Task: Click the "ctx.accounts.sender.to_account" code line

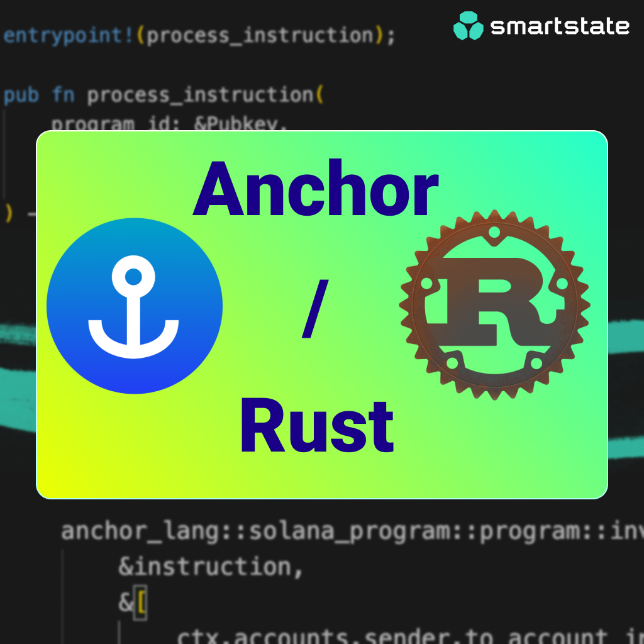Action: [x=410, y=636]
